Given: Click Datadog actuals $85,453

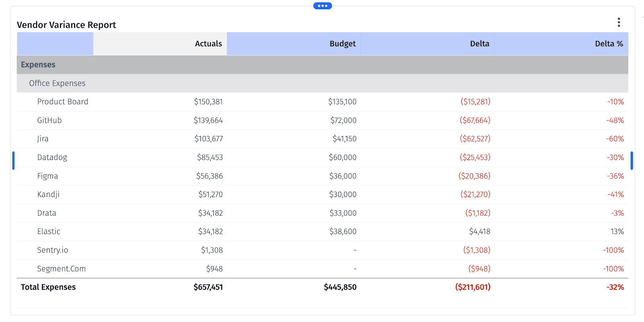Looking at the screenshot, I should 210,157.
